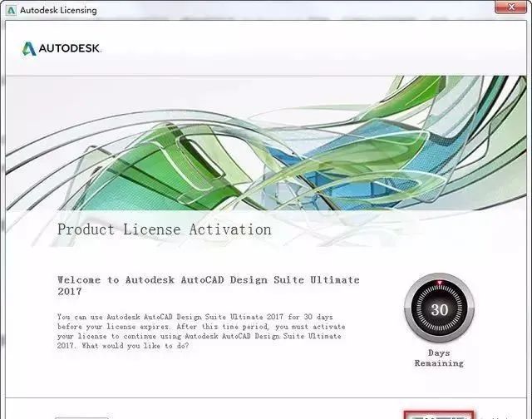The width and height of the screenshot is (532, 419).
Task: Click the Autodesk app icon in title bar
Action: 11,10
